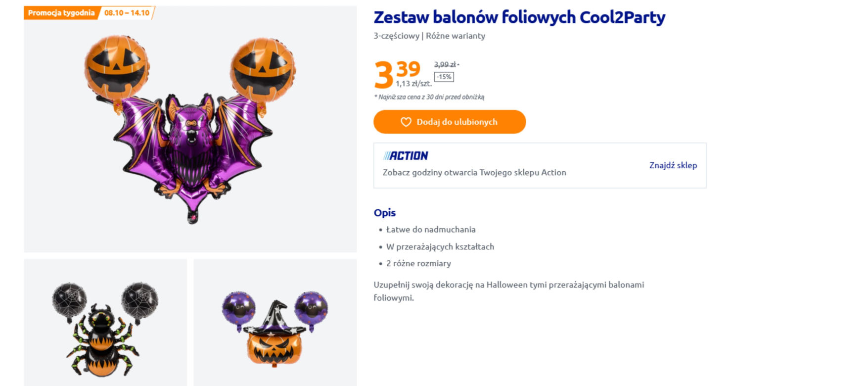
Task: Click the right pumpkin balloon in main image
Action: click(263, 70)
